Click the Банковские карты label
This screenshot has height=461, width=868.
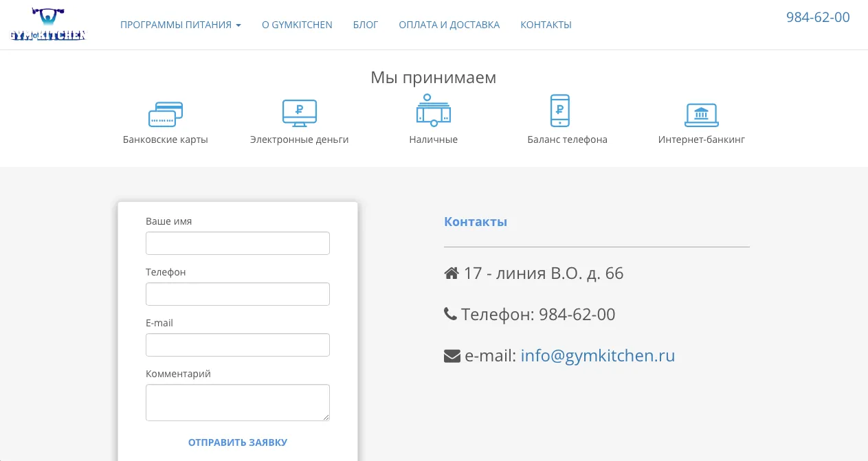tap(166, 139)
